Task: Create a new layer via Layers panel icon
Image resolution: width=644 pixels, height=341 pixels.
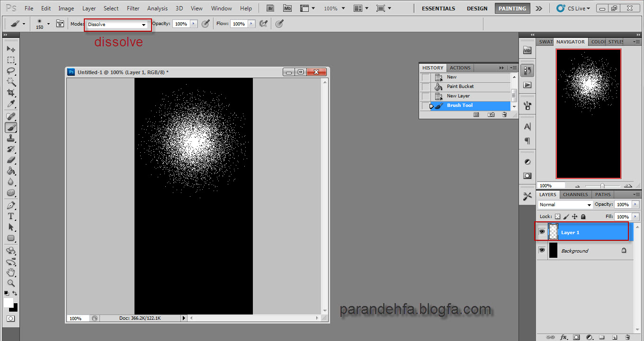Action: pyautogui.click(x=614, y=337)
